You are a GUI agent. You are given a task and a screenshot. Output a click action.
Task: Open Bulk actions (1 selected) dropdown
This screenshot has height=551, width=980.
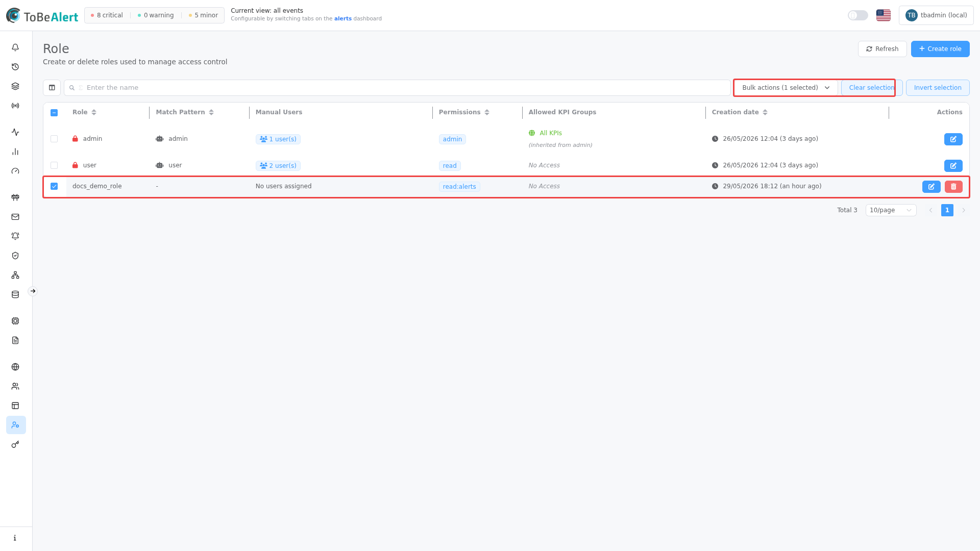(x=786, y=88)
